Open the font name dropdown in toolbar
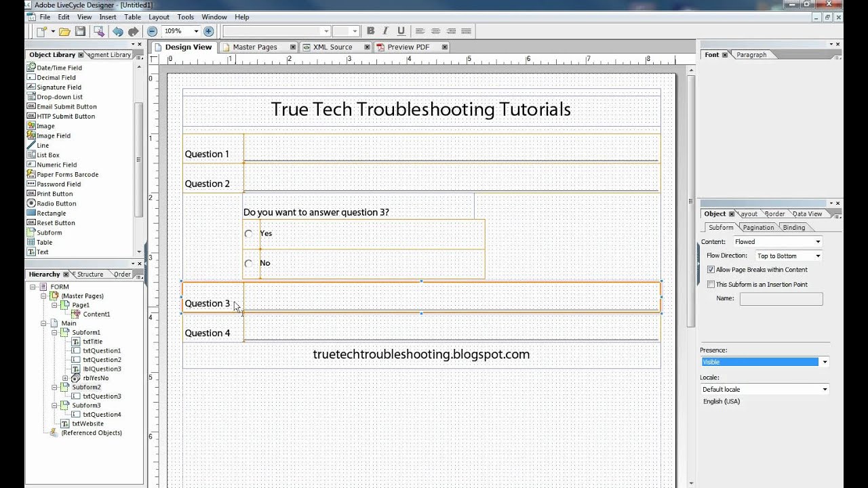Image resolution: width=868 pixels, height=488 pixels. tap(326, 31)
